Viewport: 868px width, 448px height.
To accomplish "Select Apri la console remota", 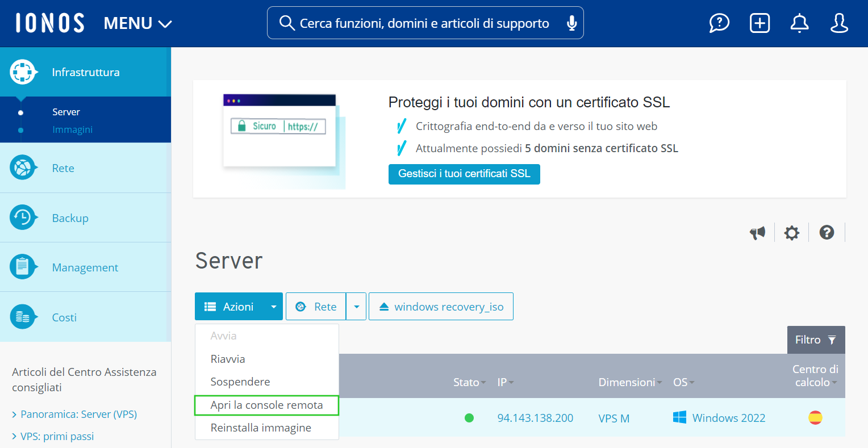I will [x=267, y=405].
